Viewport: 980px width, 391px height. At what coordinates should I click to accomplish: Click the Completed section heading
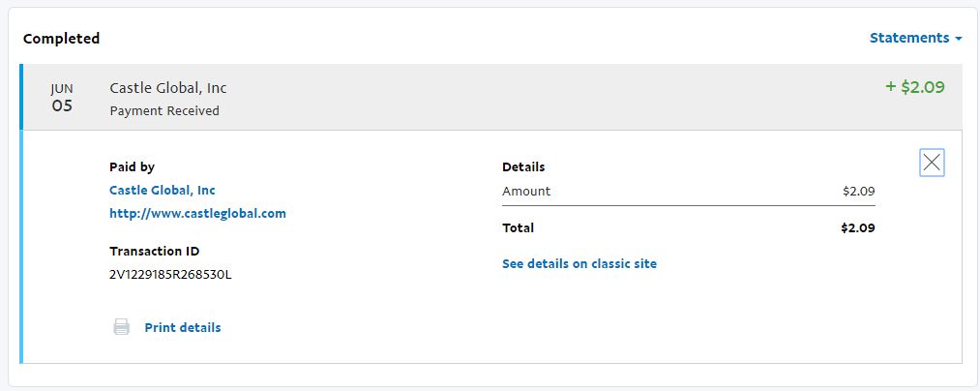pyautogui.click(x=61, y=39)
